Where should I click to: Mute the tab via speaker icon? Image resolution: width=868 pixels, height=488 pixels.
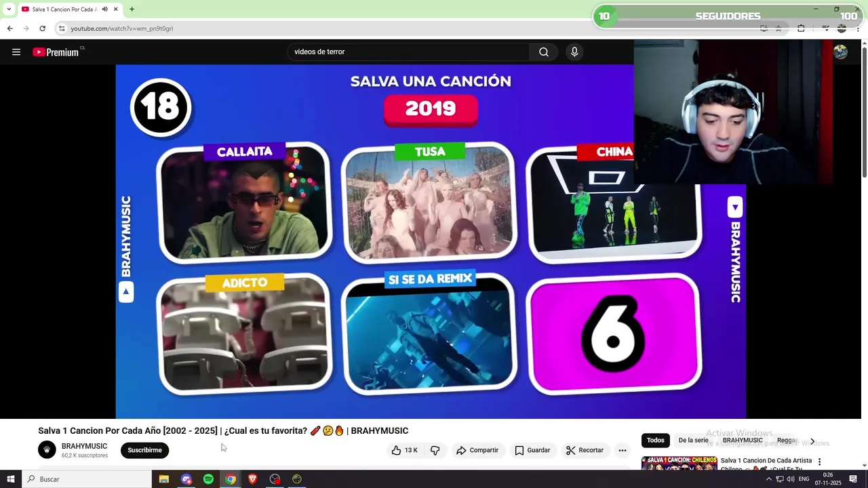click(104, 9)
